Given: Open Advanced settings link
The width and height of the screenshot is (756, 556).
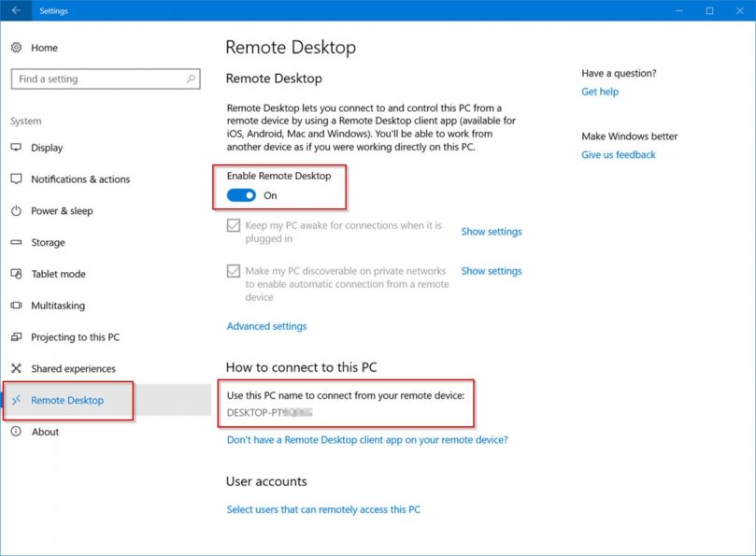Looking at the screenshot, I should [266, 326].
